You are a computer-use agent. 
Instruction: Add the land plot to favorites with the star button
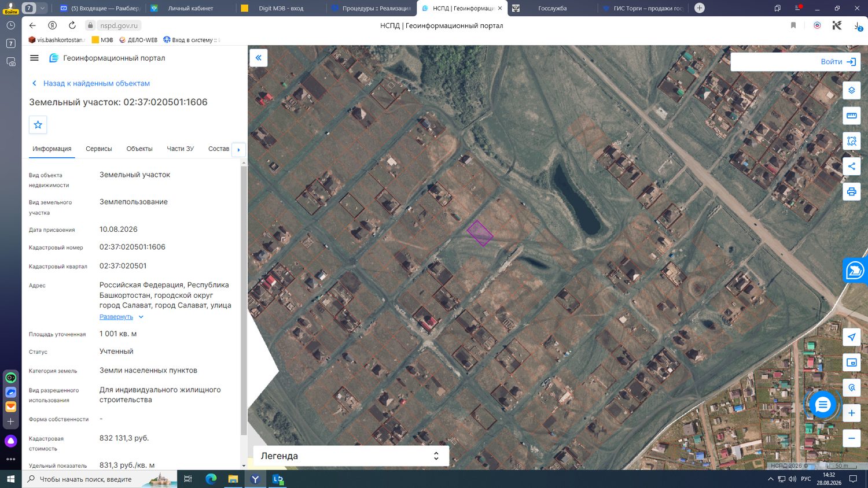pos(38,125)
